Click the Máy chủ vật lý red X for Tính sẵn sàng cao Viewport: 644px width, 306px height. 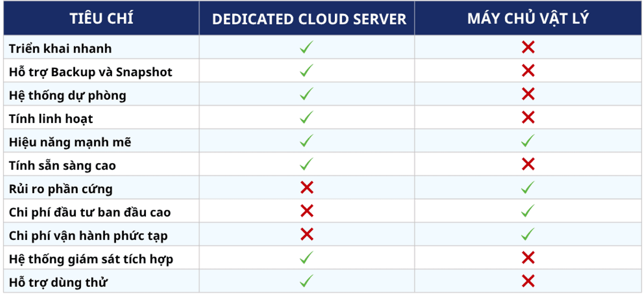(528, 164)
